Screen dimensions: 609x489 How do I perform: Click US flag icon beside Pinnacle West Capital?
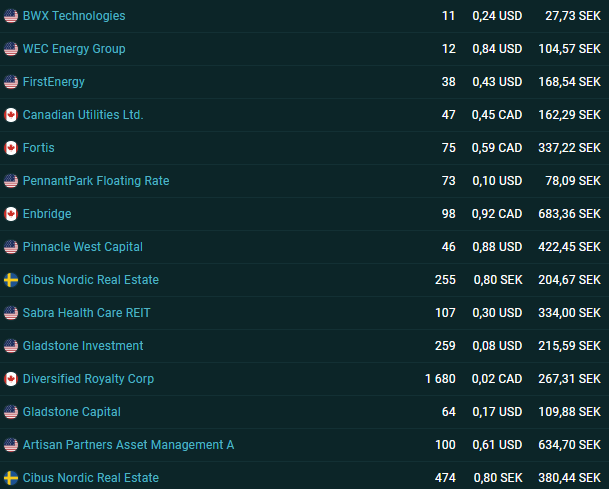[x=11, y=247]
